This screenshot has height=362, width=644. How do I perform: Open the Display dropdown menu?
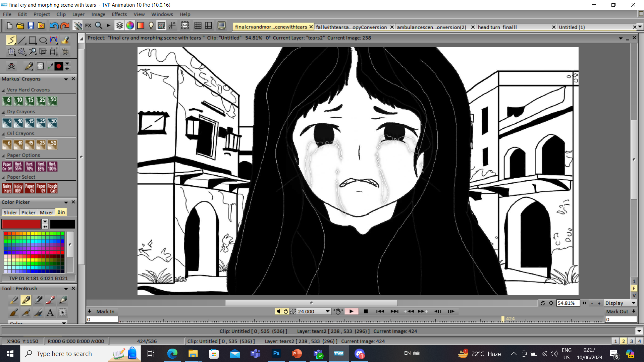coord(621,303)
